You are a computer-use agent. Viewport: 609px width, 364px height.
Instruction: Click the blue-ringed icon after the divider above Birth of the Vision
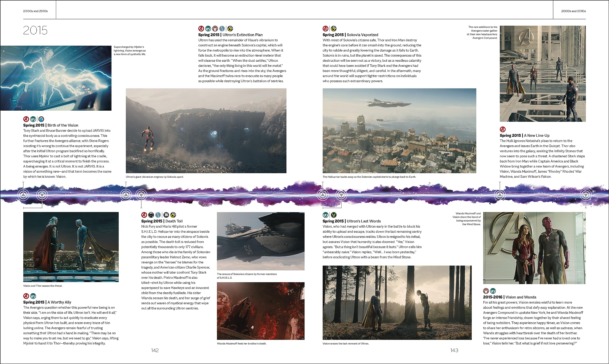click(x=41, y=119)
